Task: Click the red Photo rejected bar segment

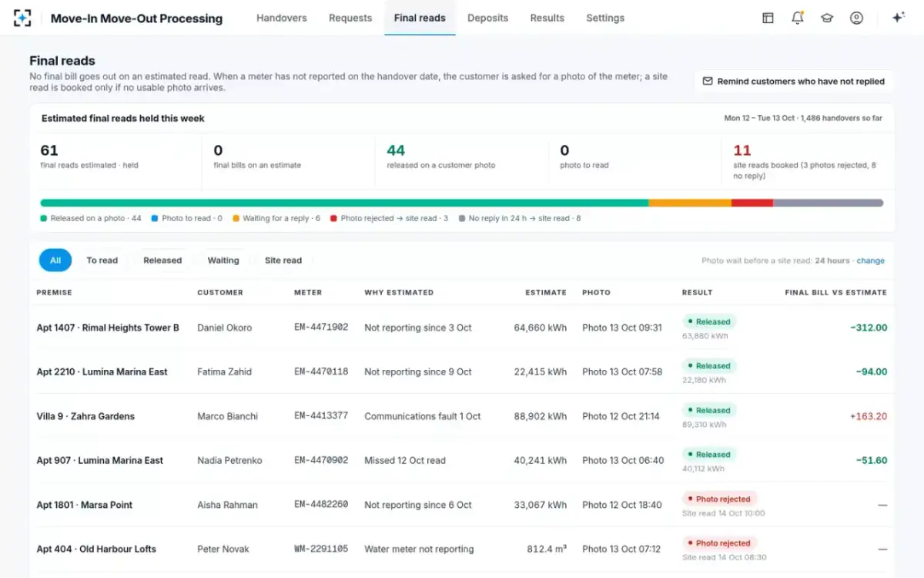Action: coord(752,203)
